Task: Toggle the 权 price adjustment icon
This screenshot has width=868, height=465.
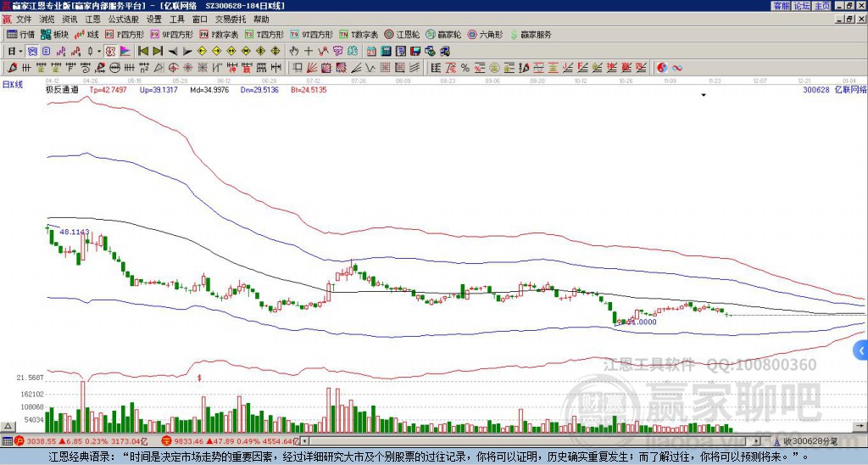Action: pos(111,52)
